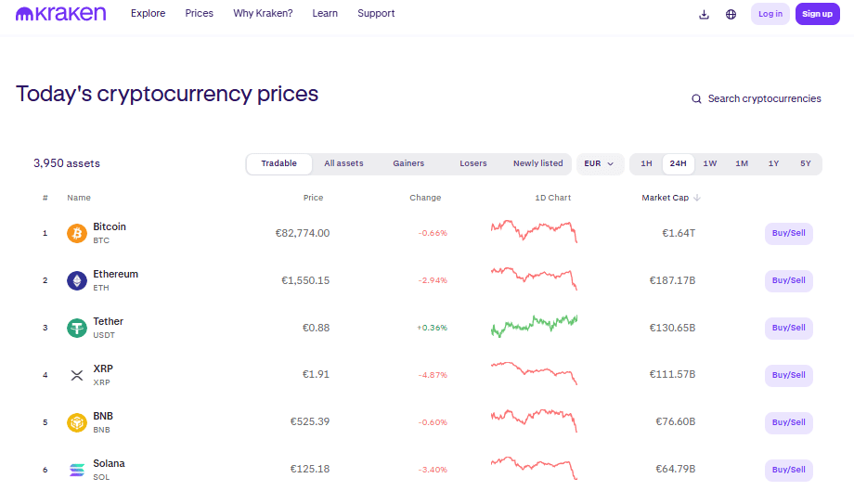Select the All assets filter tab
The width and height of the screenshot is (854, 504).
pyautogui.click(x=343, y=163)
